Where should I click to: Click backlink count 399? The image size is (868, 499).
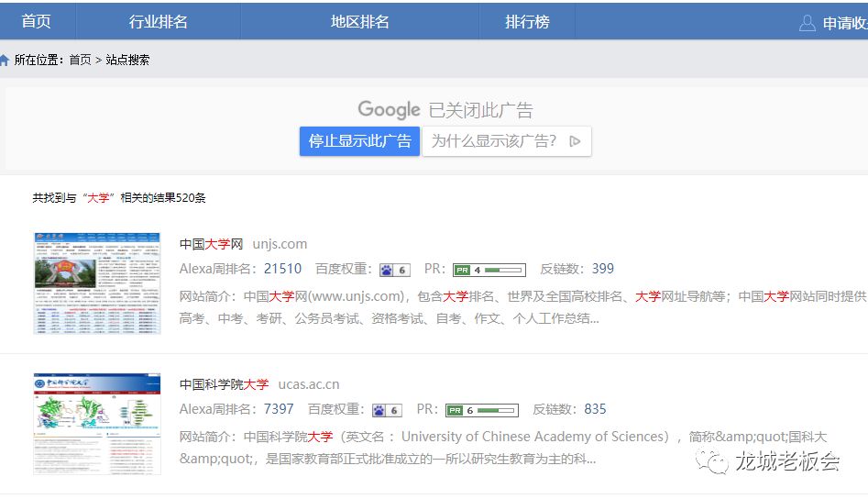[603, 269]
